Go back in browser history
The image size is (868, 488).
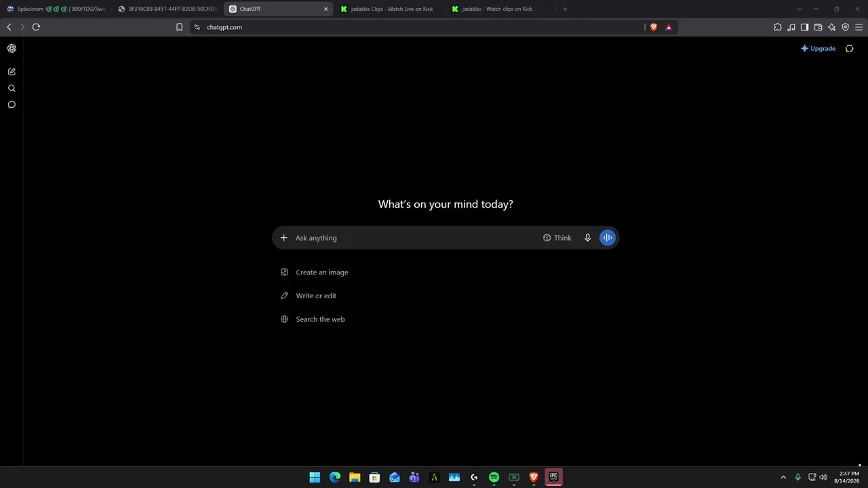click(x=9, y=27)
